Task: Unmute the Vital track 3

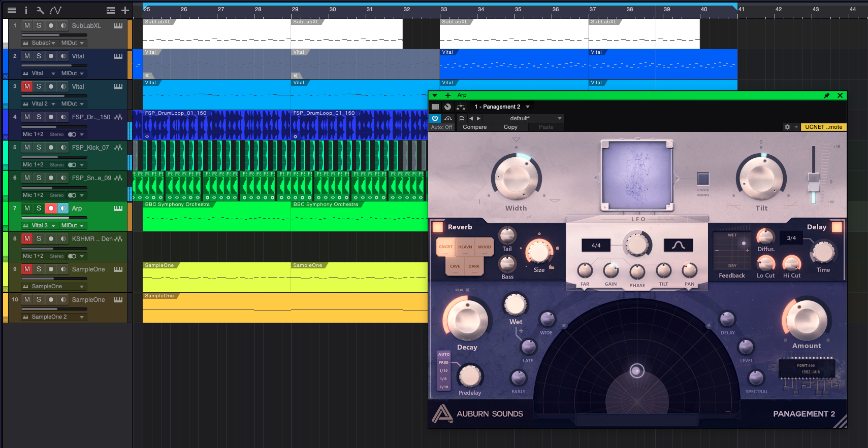Action: click(27, 86)
